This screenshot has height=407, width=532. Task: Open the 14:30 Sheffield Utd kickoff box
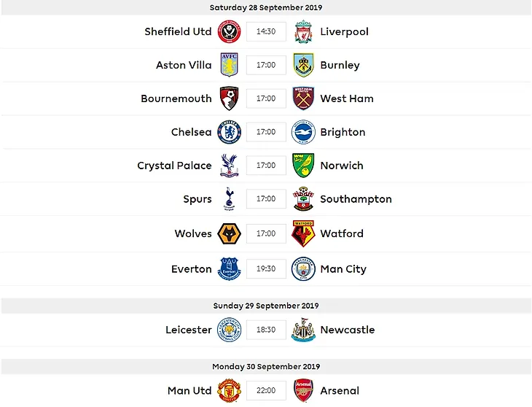pyautogui.click(x=266, y=31)
